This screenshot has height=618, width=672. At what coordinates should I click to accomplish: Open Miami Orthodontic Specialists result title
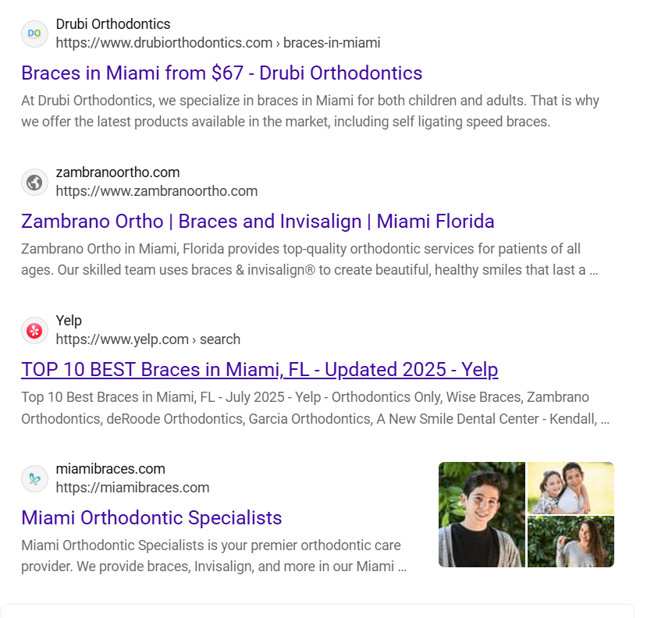tap(151, 517)
